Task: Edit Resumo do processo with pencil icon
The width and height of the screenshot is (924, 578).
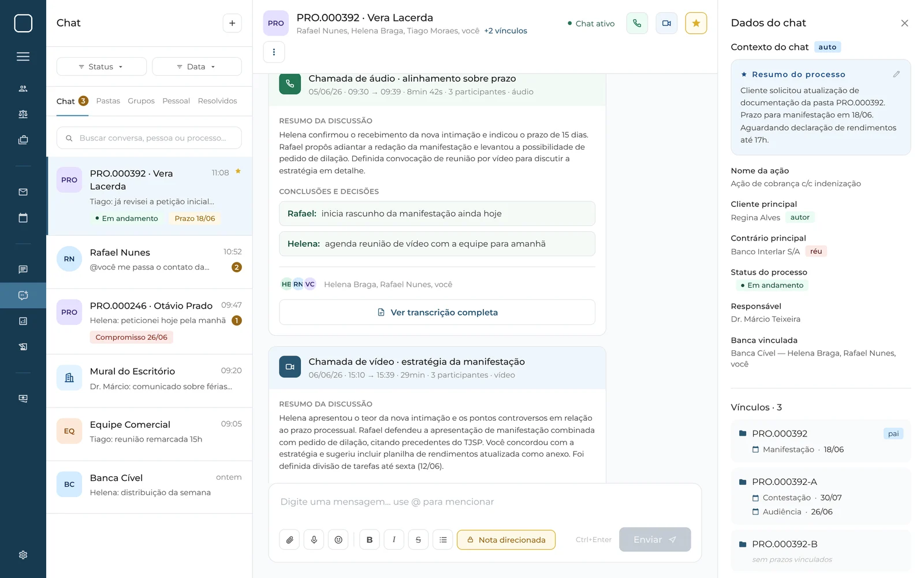Action: point(896,74)
